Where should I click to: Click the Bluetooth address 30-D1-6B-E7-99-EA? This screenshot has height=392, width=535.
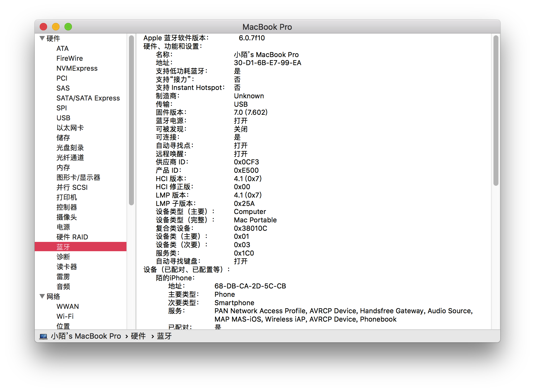coord(267,63)
